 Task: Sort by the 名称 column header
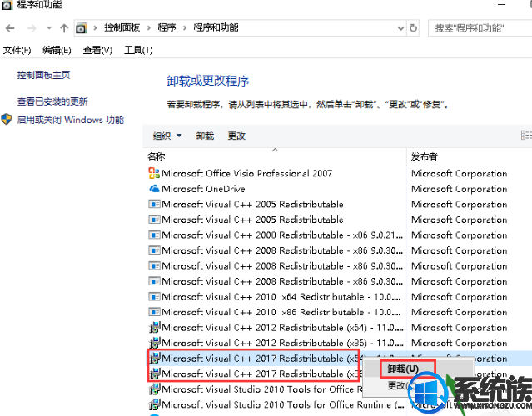pos(157,156)
